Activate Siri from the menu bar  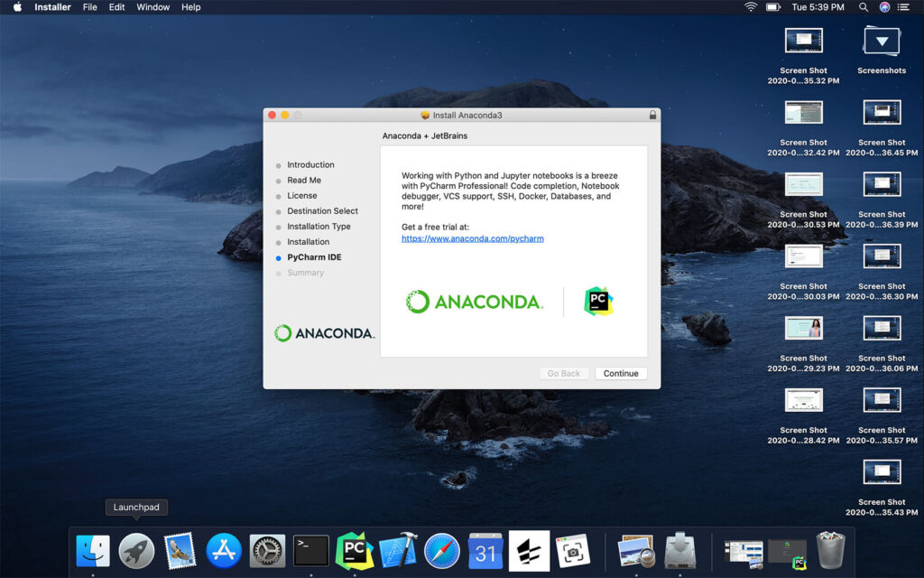click(884, 7)
